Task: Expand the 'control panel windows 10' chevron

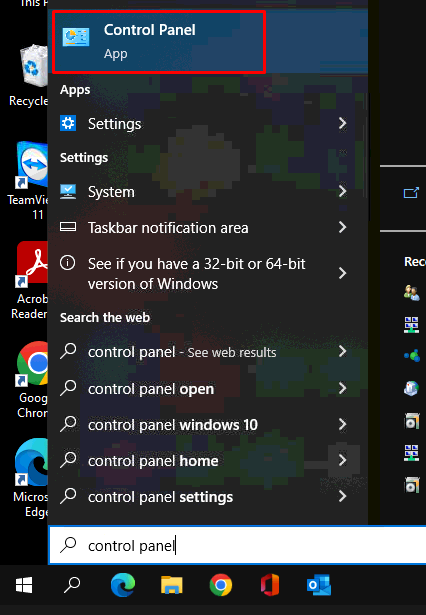Action: 342,424
